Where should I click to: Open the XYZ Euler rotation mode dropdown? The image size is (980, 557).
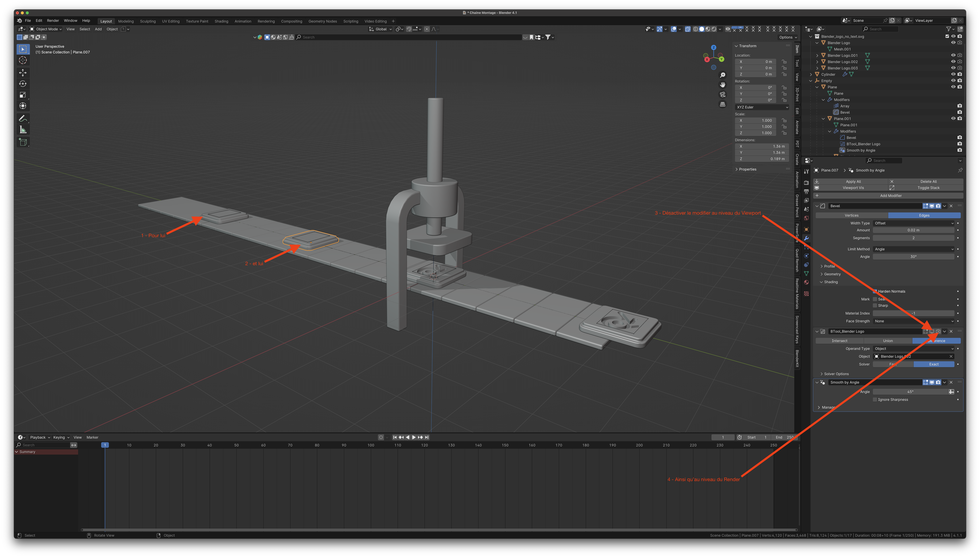[x=762, y=107]
